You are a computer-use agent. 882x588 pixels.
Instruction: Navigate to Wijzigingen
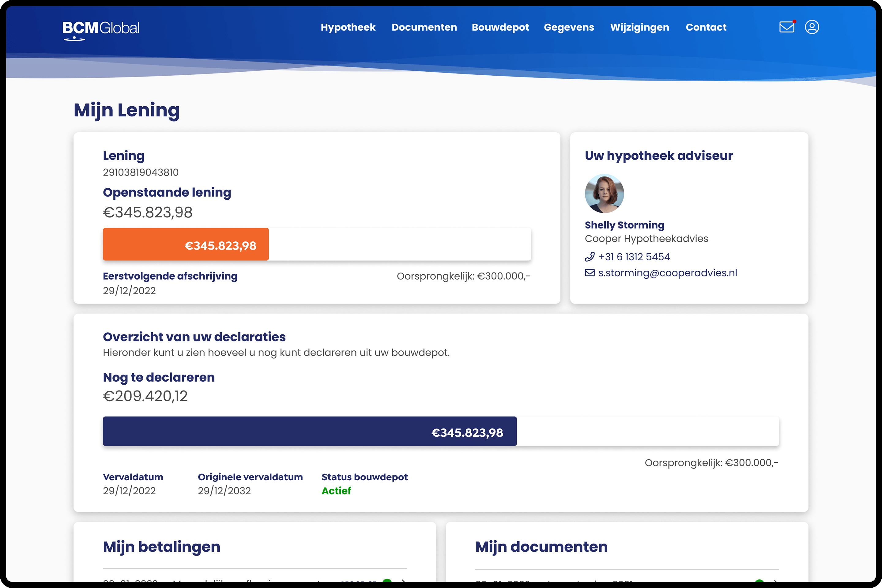click(x=639, y=27)
